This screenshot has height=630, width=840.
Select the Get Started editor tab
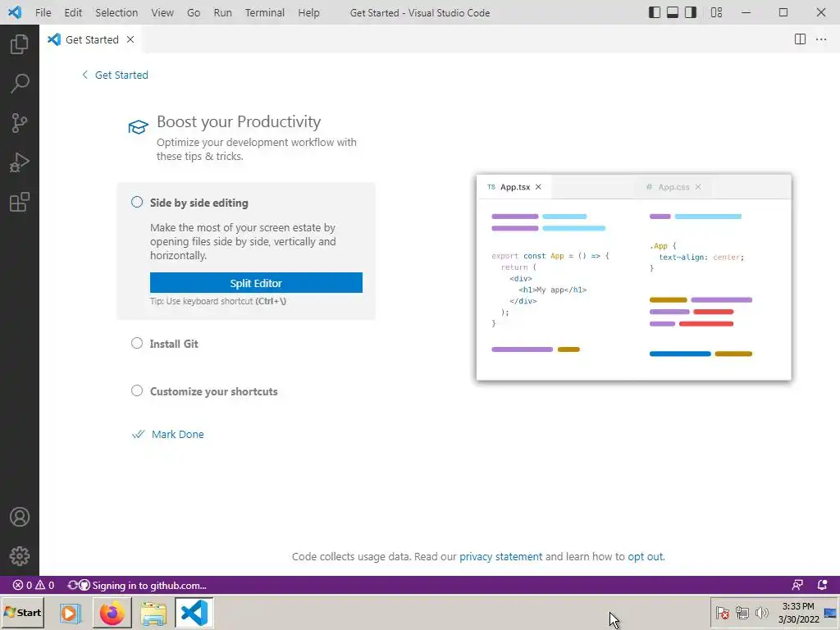click(91, 39)
